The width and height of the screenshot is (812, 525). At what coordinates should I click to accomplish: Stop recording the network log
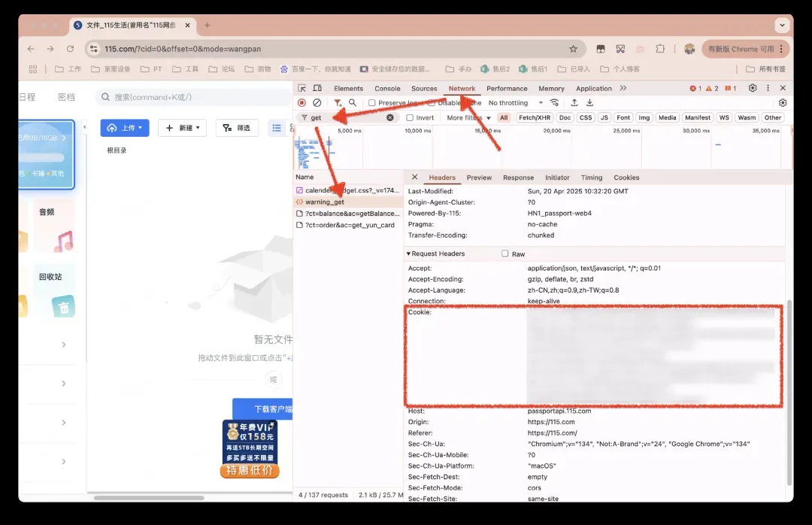301,103
